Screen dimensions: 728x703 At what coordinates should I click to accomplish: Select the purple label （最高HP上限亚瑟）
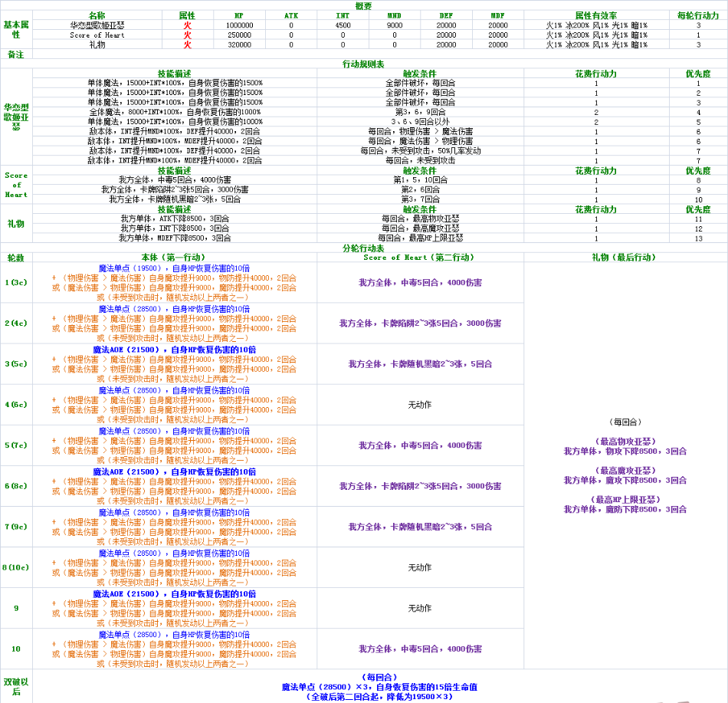(625, 500)
